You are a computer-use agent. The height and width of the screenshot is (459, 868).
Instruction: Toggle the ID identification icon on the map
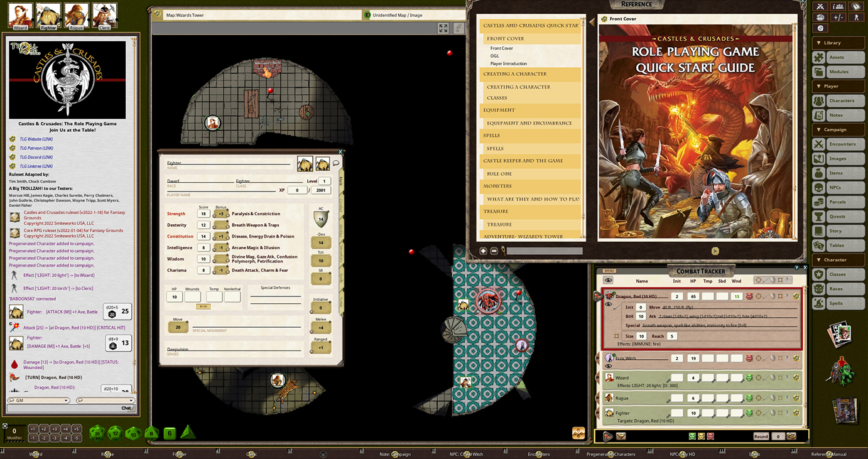point(367,15)
